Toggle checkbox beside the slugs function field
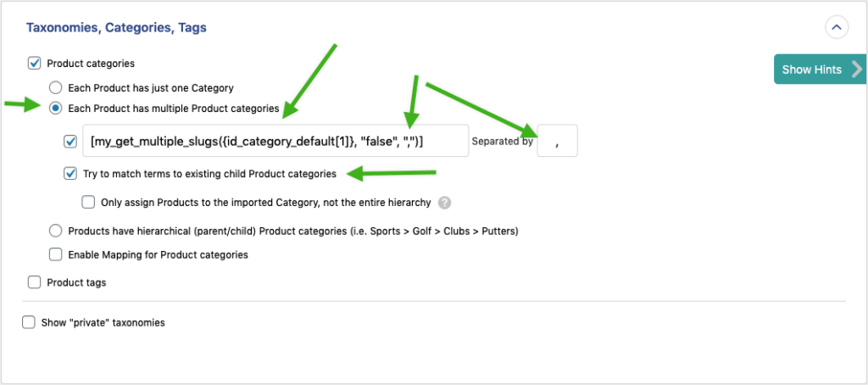Image resolution: width=868 pixels, height=385 pixels. tap(70, 141)
